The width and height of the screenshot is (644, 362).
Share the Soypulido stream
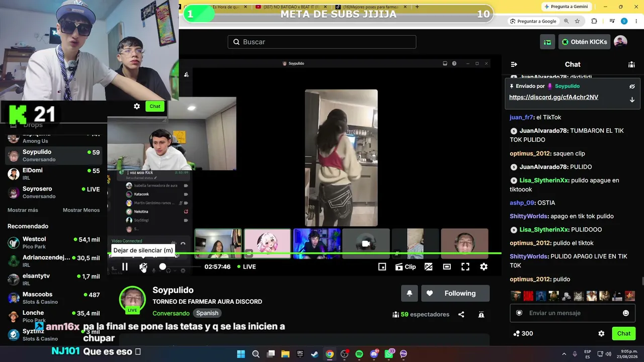pos(461,315)
